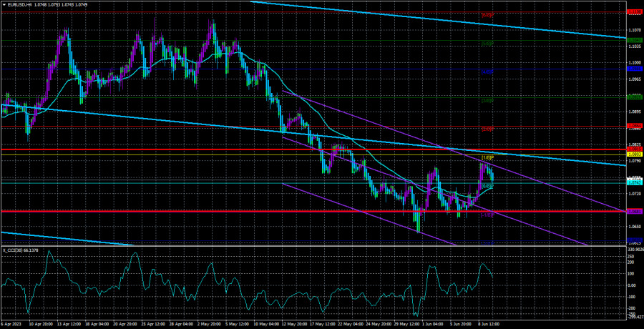Click the red 1.0815 price tag
The height and width of the screenshot is (329, 644).
[635, 149]
